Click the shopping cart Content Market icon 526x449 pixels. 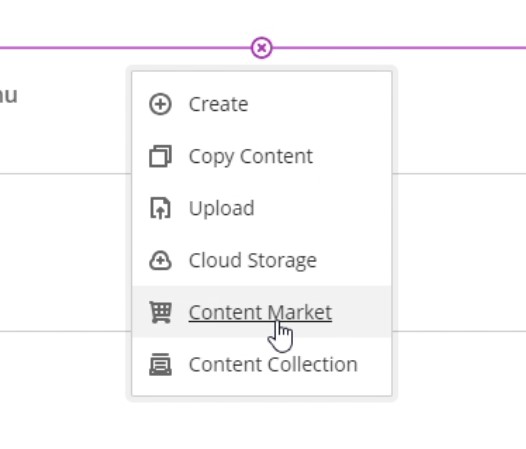(x=160, y=312)
